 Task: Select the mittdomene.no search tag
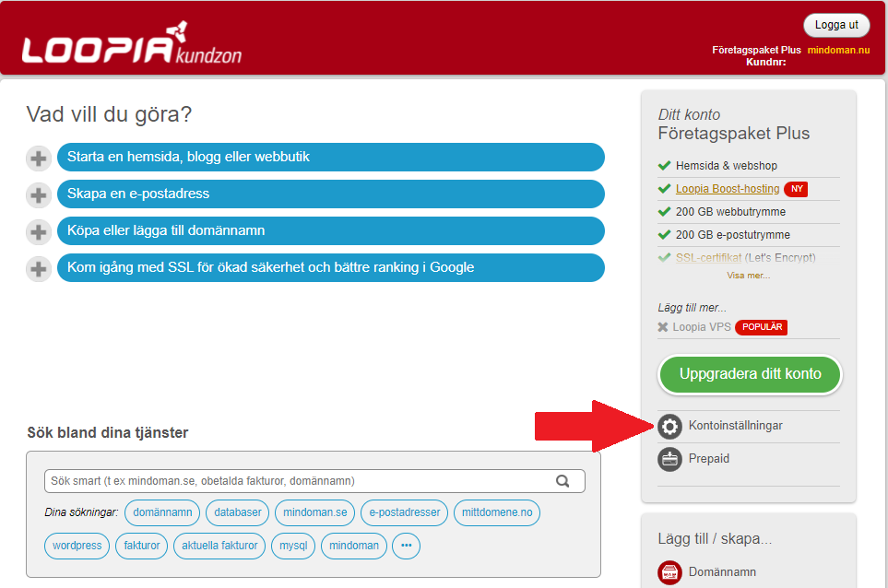pyautogui.click(x=497, y=512)
